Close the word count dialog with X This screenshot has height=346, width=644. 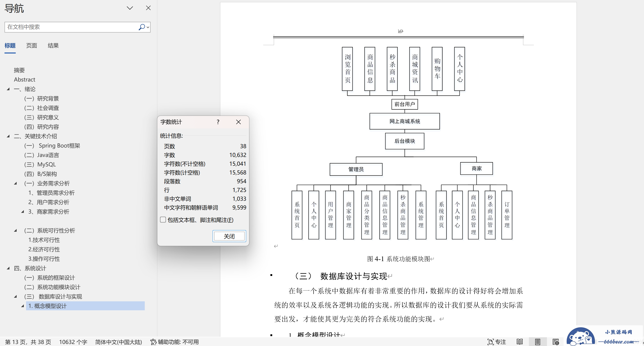pos(238,122)
